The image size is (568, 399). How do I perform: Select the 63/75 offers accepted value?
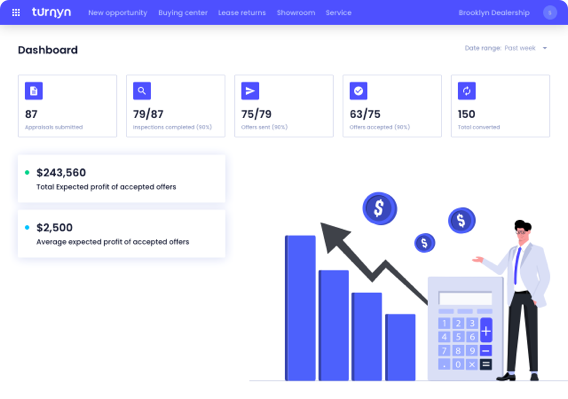tap(365, 114)
